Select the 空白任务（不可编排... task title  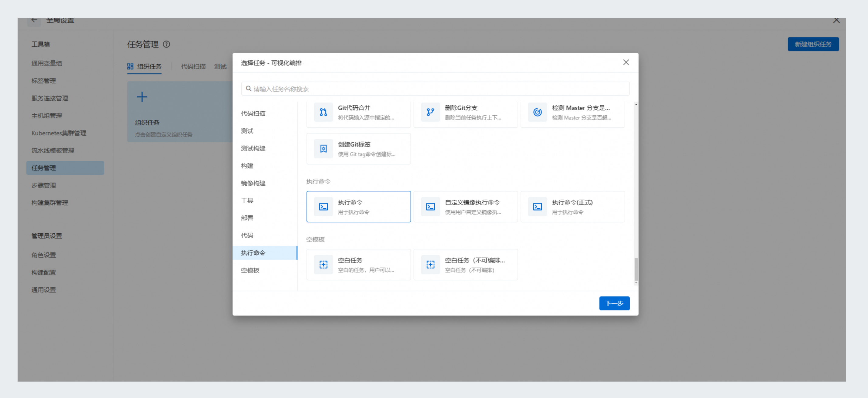475,260
